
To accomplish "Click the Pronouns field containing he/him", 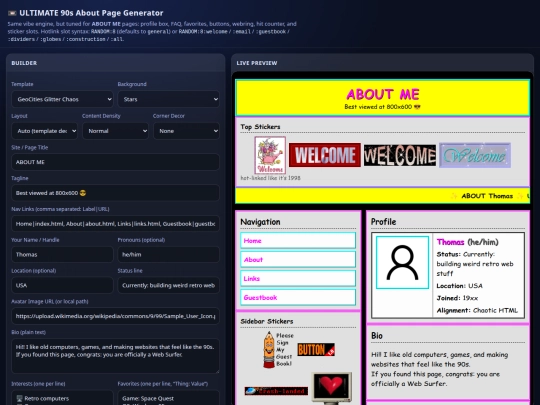I will [x=168, y=255].
